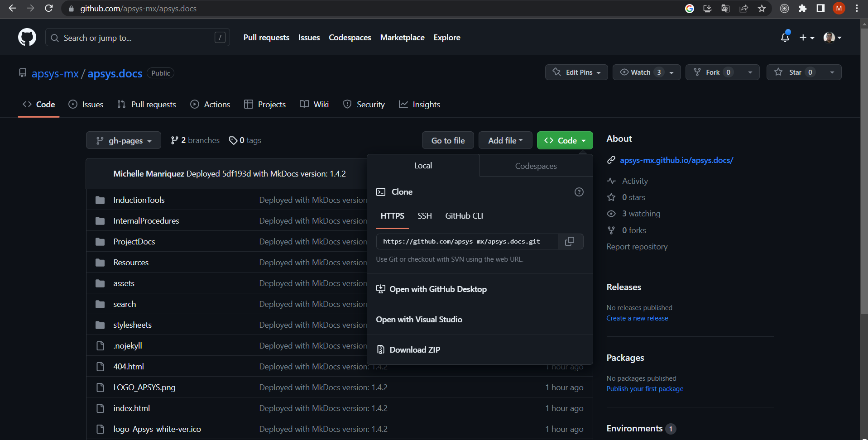This screenshot has height=440, width=868.
Task: Click the Go to file button
Action: point(447,140)
